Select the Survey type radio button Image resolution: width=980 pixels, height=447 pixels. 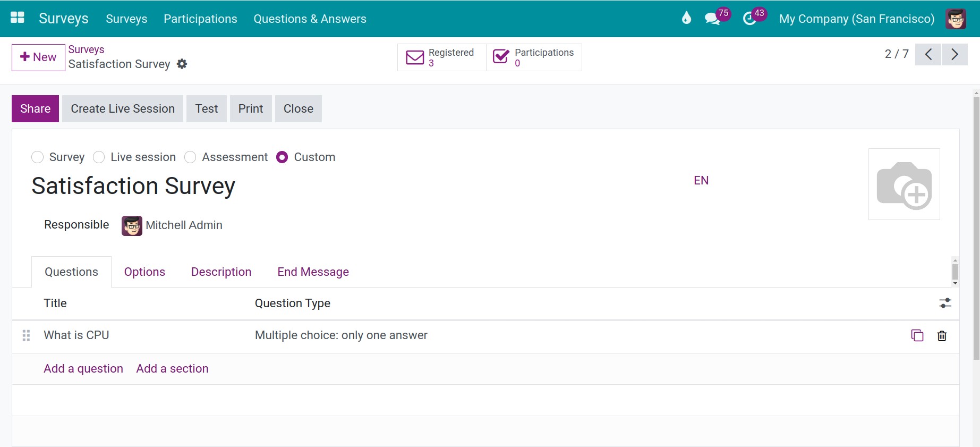(x=37, y=157)
